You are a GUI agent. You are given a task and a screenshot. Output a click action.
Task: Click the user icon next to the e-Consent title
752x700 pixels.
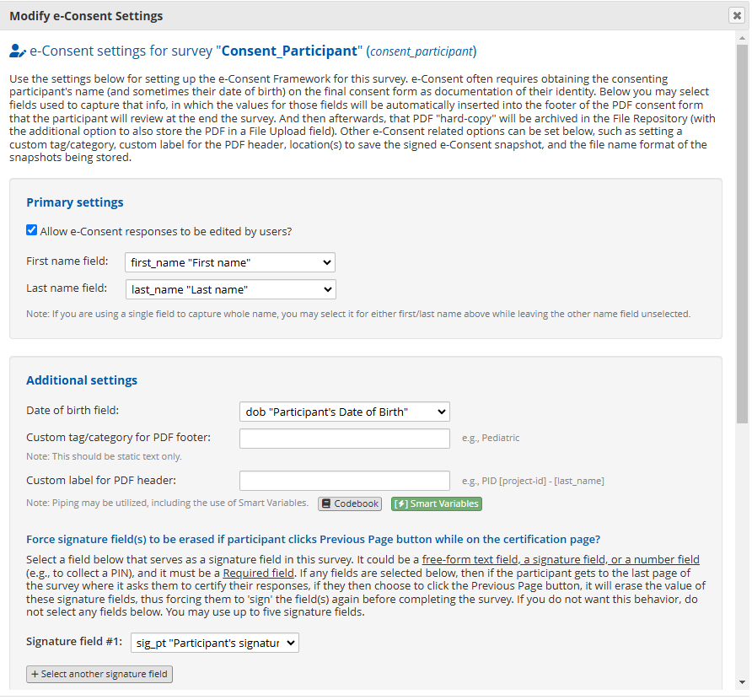click(17, 51)
